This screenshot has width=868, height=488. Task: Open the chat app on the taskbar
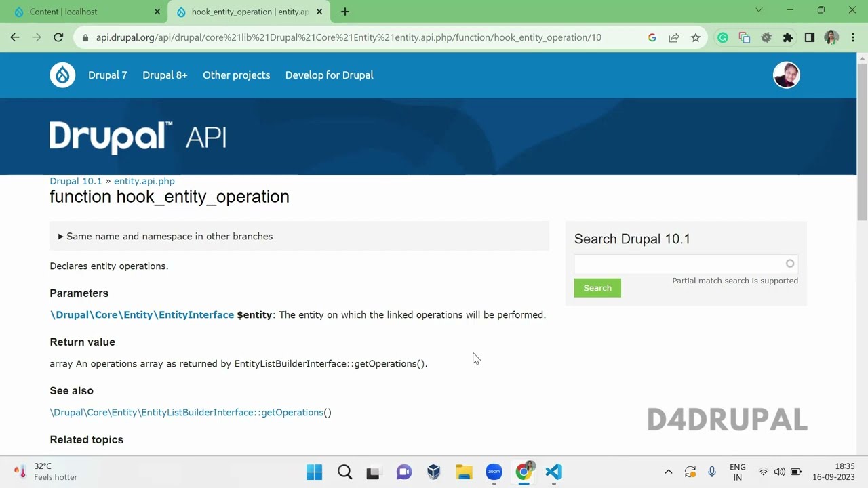click(404, 472)
